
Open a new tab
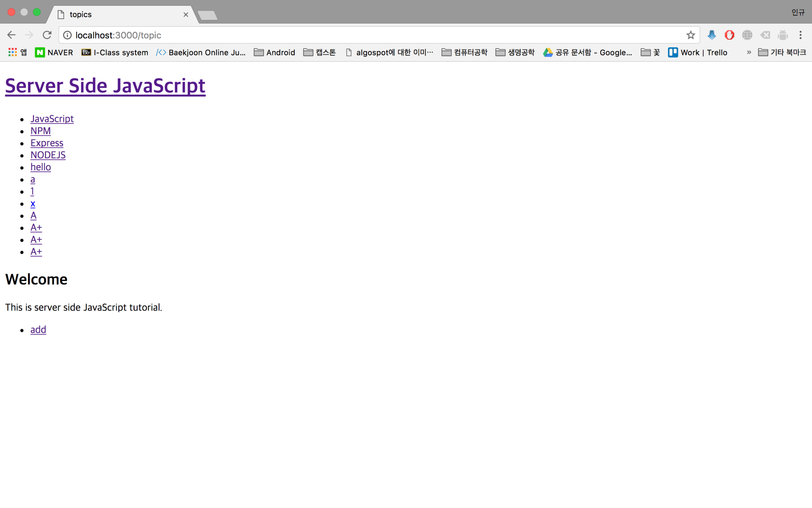[208, 15]
